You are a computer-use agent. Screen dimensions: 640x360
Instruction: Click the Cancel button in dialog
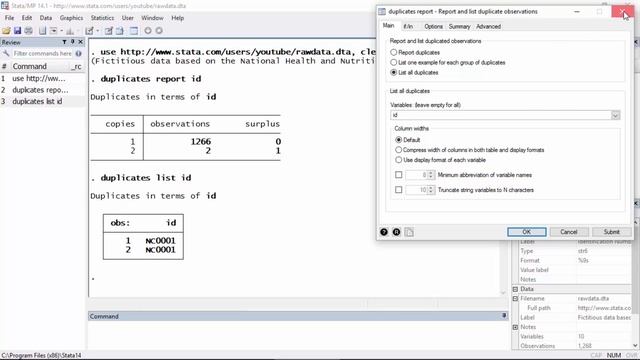point(569,232)
